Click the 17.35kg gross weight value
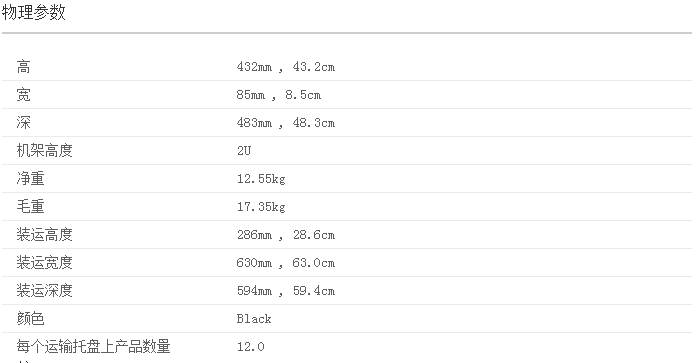Screen dimensions: 700x363 coord(261,207)
